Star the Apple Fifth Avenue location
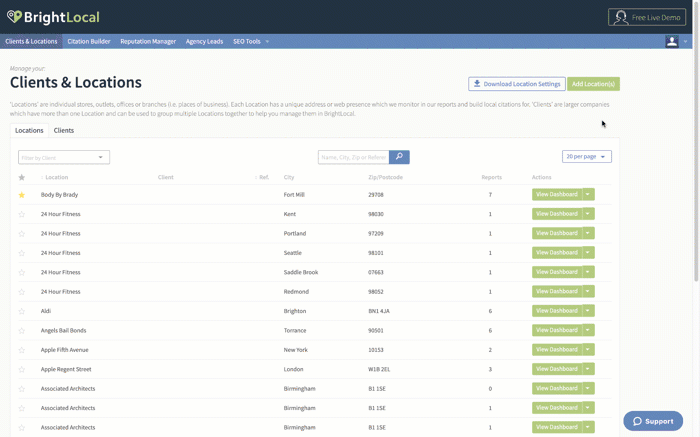Image resolution: width=700 pixels, height=437 pixels. pos(21,350)
